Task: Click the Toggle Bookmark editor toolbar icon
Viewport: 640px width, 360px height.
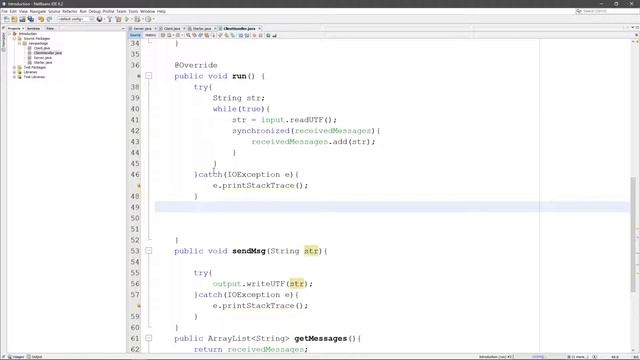Action: (x=233, y=36)
